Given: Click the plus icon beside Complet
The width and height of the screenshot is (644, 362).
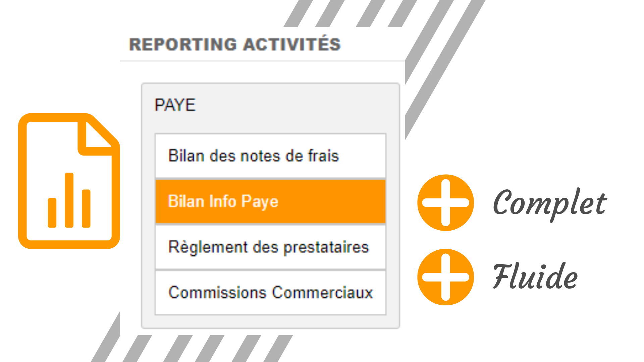Looking at the screenshot, I should click(x=445, y=203).
